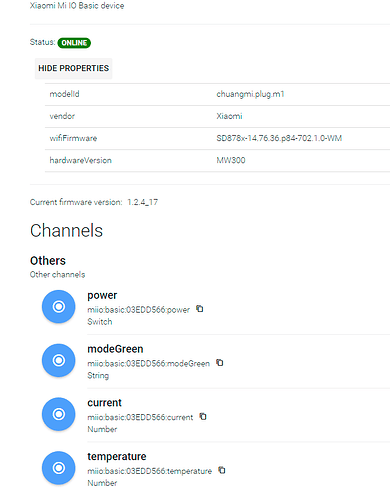Click miio:basic:03EDD566:power UID text
This screenshot has width=390, height=499.
(x=139, y=310)
